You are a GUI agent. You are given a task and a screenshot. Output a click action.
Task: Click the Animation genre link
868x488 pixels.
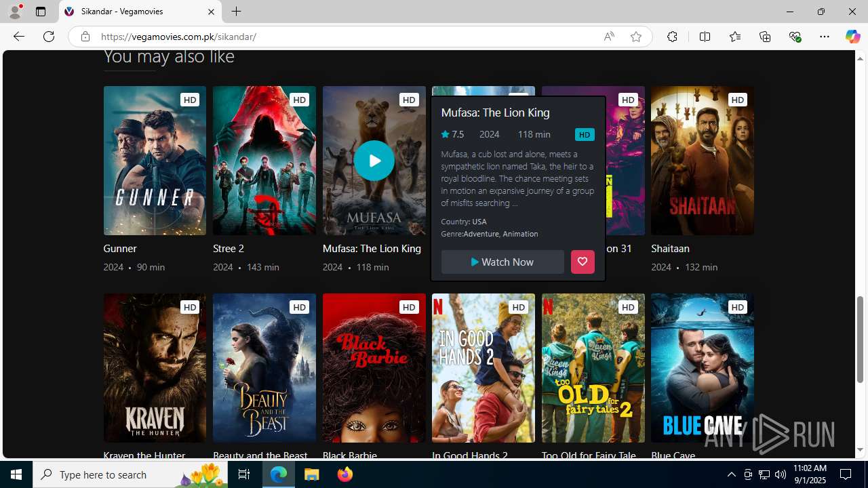[520, 234]
